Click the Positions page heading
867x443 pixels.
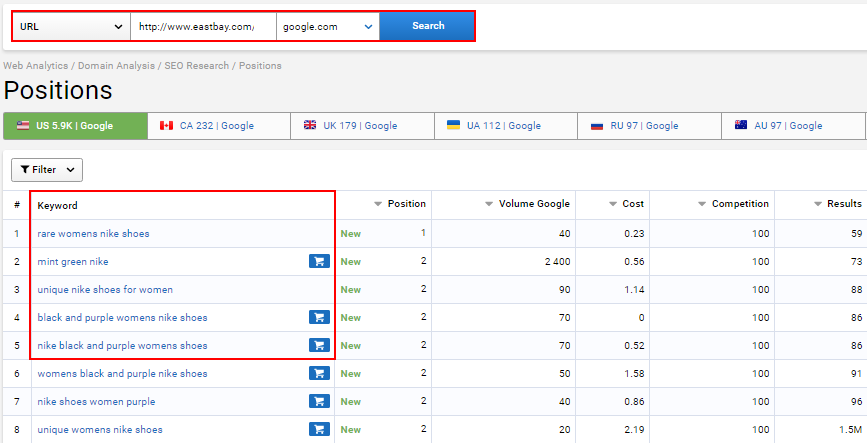click(x=58, y=90)
